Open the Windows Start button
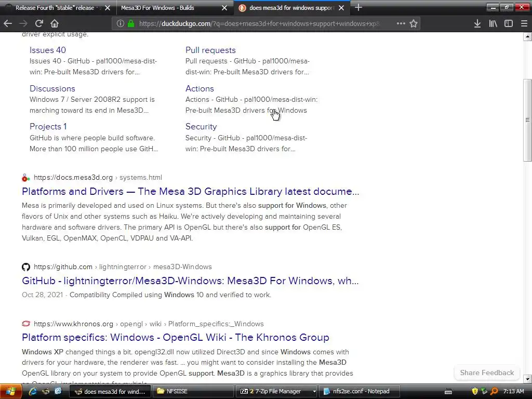532x399 pixels. coord(10,391)
